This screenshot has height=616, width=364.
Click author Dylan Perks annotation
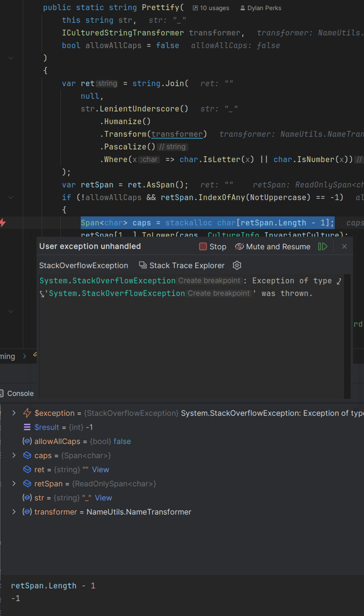(x=261, y=8)
